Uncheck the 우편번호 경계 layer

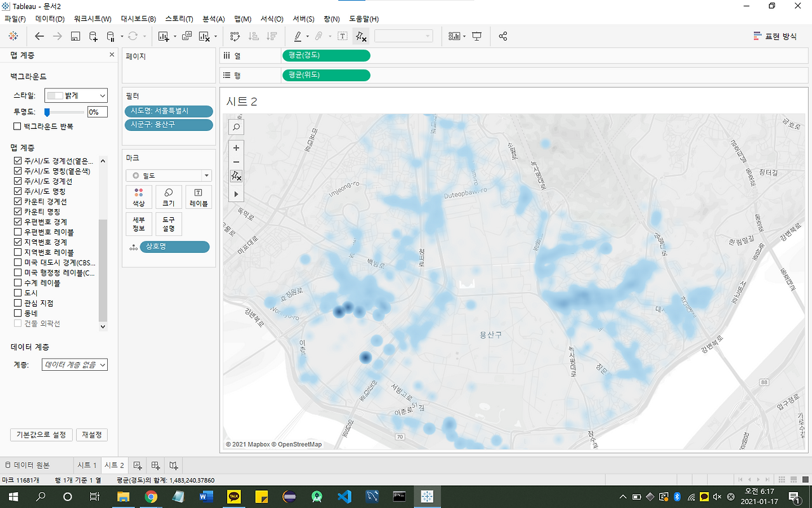click(x=18, y=222)
